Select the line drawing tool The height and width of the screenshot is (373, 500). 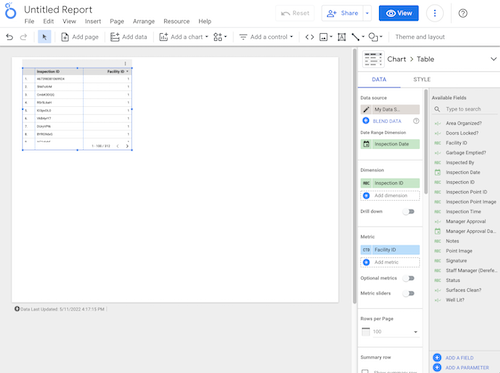pyautogui.click(x=356, y=37)
